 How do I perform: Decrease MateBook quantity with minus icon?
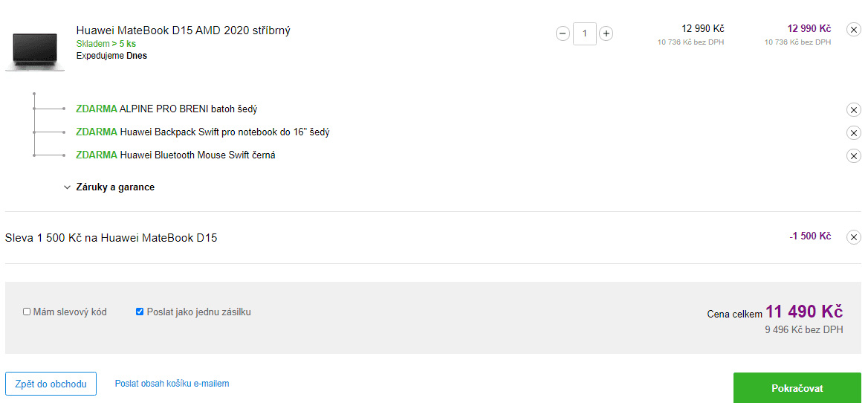pos(563,33)
